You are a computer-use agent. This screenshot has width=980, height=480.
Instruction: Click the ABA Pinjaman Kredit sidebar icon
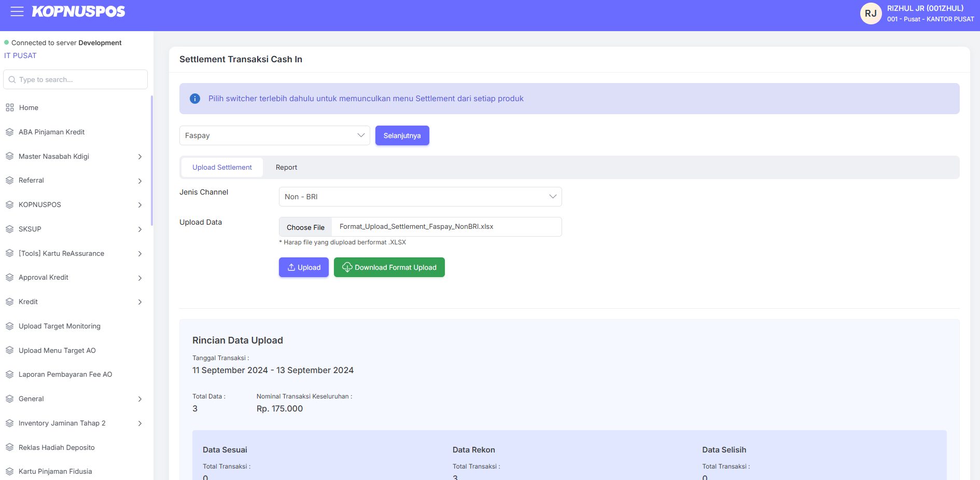(9, 132)
